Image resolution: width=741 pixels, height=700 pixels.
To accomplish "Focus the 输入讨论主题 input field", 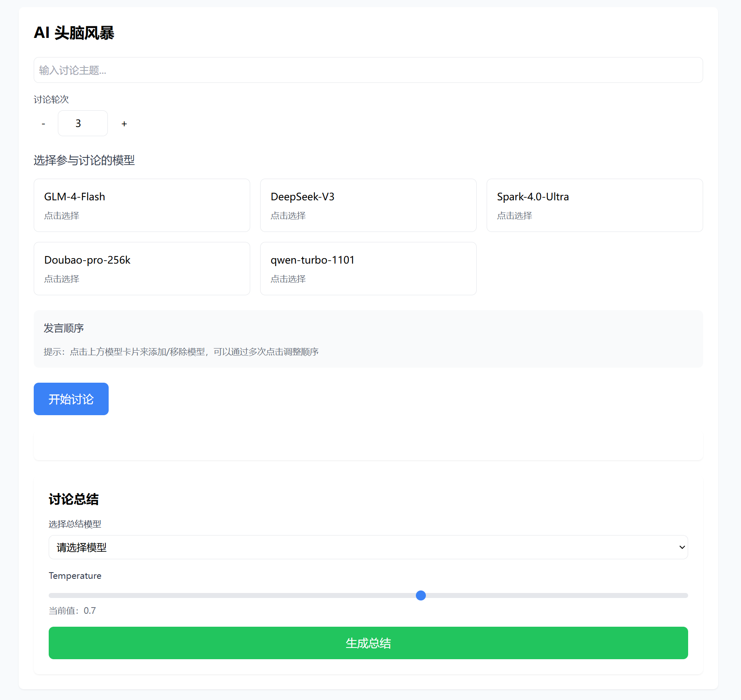I will pyautogui.click(x=368, y=70).
